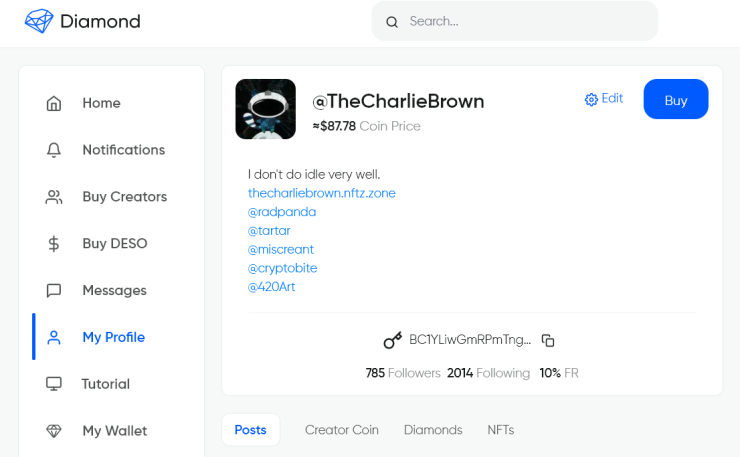Click the blue Buy button
This screenshot has height=457, width=740.
[676, 99]
